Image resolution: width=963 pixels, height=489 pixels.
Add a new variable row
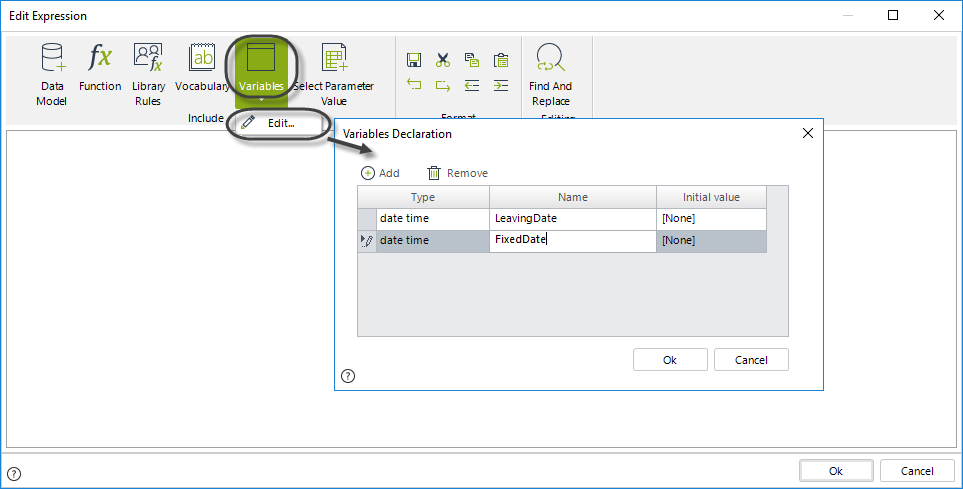pyautogui.click(x=380, y=173)
